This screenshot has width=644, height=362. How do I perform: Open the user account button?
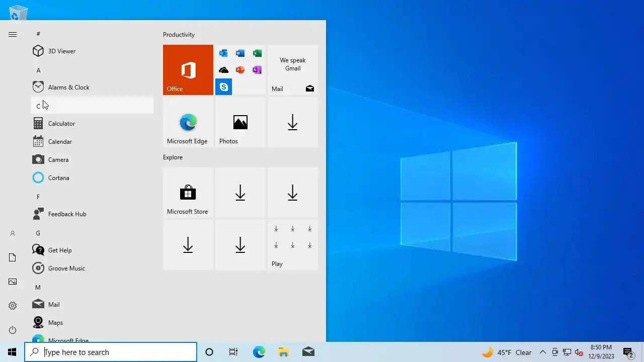tap(13, 233)
